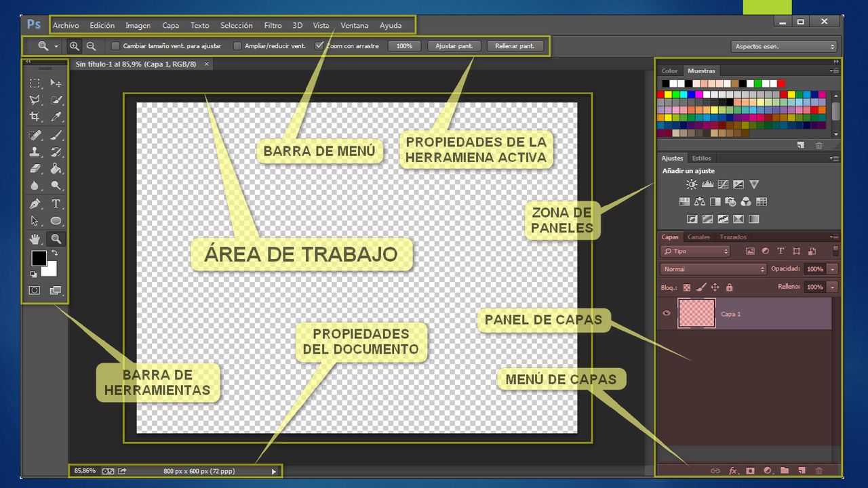Swap foreground and background colors
The height and width of the screenshot is (488, 868).
[x=55, y=253]
